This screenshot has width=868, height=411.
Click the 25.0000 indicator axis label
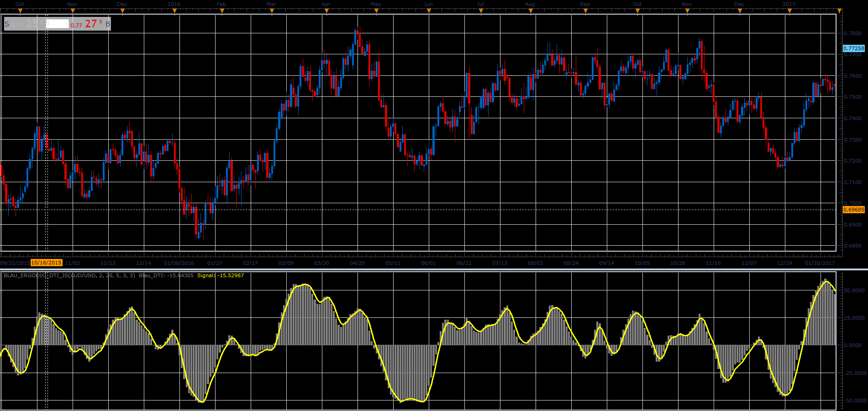pyautogui.click(x=854, y=318)
